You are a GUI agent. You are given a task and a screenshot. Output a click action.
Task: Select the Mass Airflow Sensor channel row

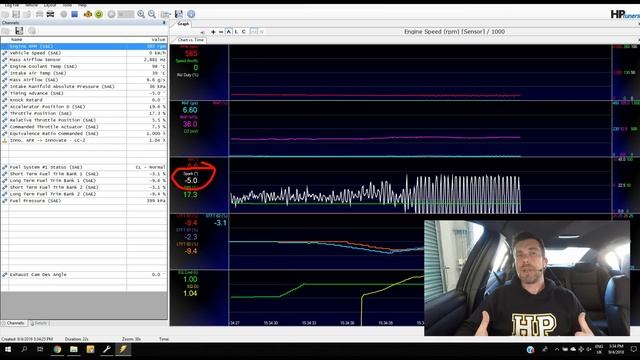pos(84,60)
